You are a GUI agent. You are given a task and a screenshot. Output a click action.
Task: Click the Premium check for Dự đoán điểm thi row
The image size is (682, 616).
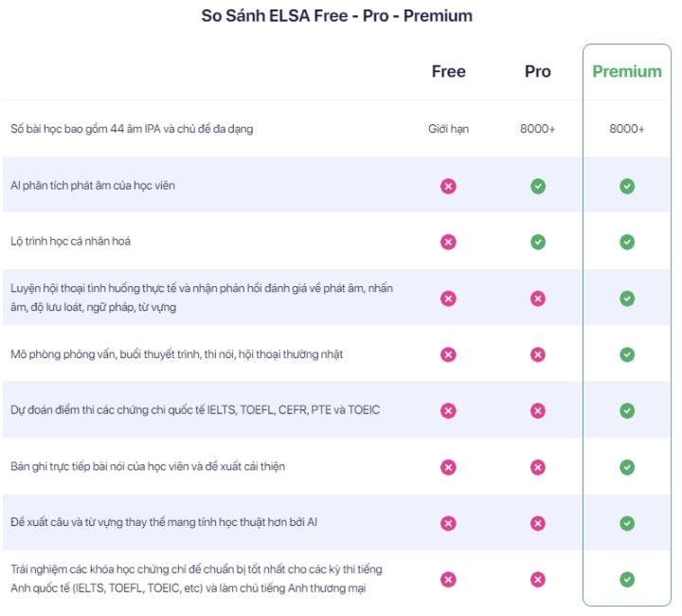627,410
